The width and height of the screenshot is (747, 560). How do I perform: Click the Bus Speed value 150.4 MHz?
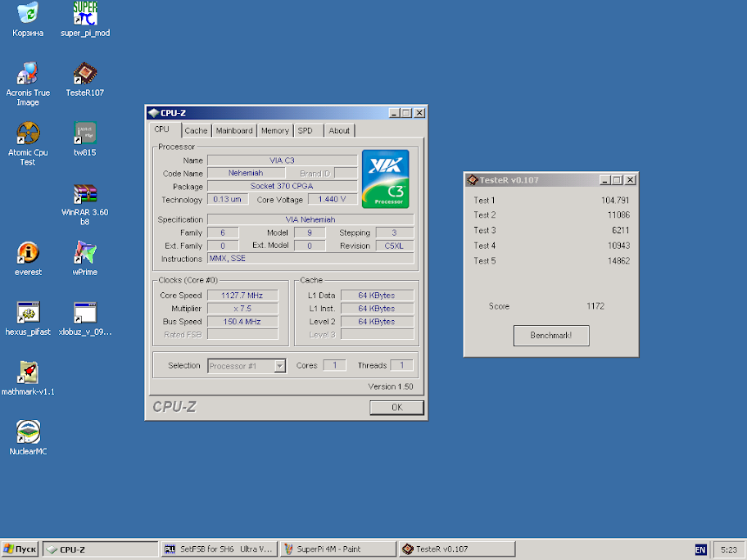pyautogui.click(x=242, y=322)
